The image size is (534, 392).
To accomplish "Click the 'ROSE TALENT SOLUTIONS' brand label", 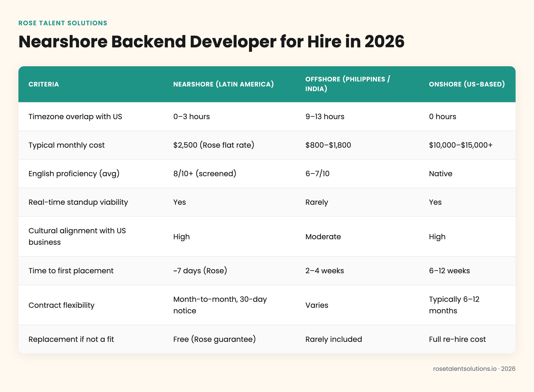I will (x=63, y=23).
